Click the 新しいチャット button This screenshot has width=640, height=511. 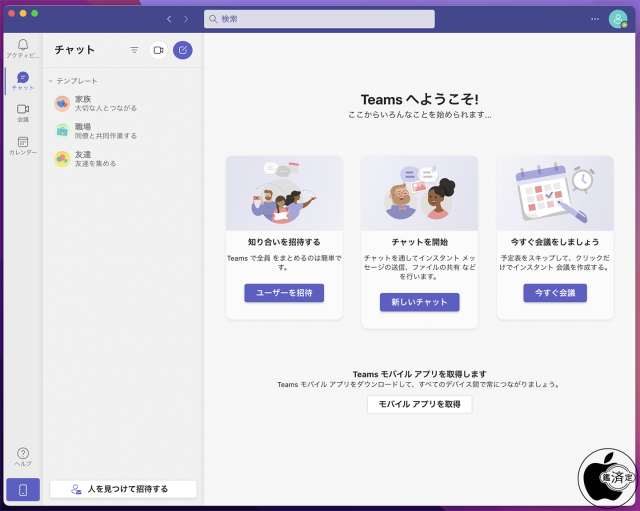click(x=420, y=302)
